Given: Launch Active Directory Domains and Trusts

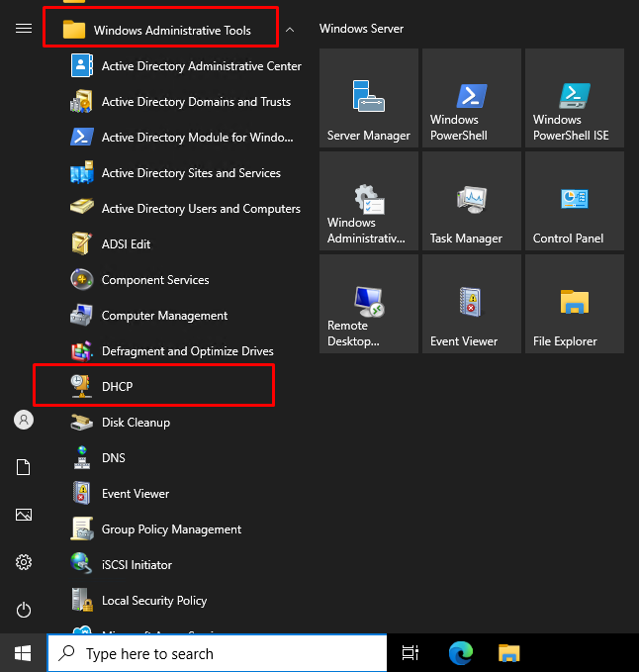Looking at the screenshot, I should click(x=179, y=102).
